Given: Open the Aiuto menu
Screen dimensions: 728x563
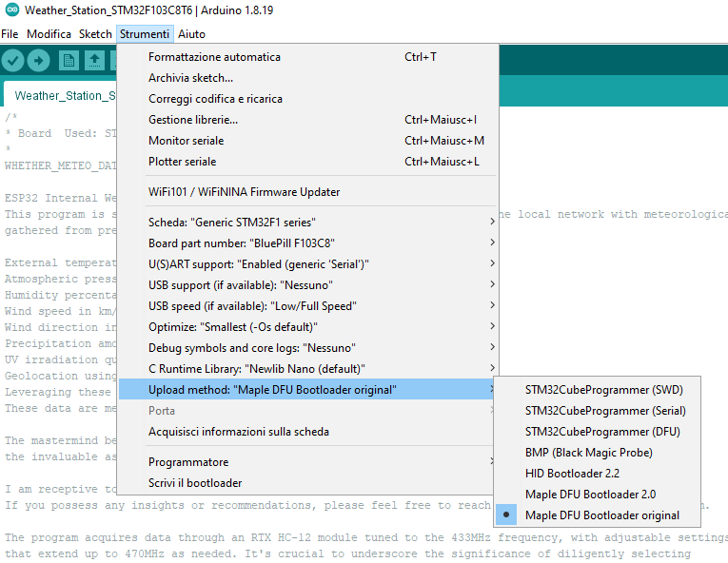Looking at the screenshot, I should (191, 34).
